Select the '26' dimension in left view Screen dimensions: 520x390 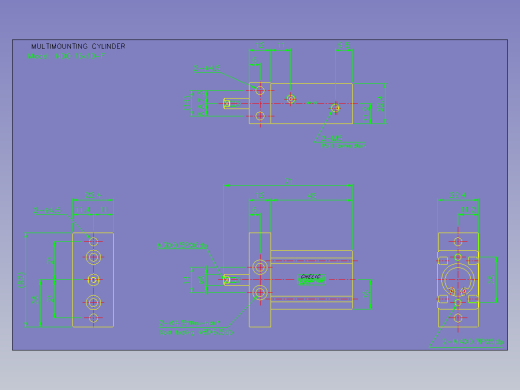coord(35,299)
